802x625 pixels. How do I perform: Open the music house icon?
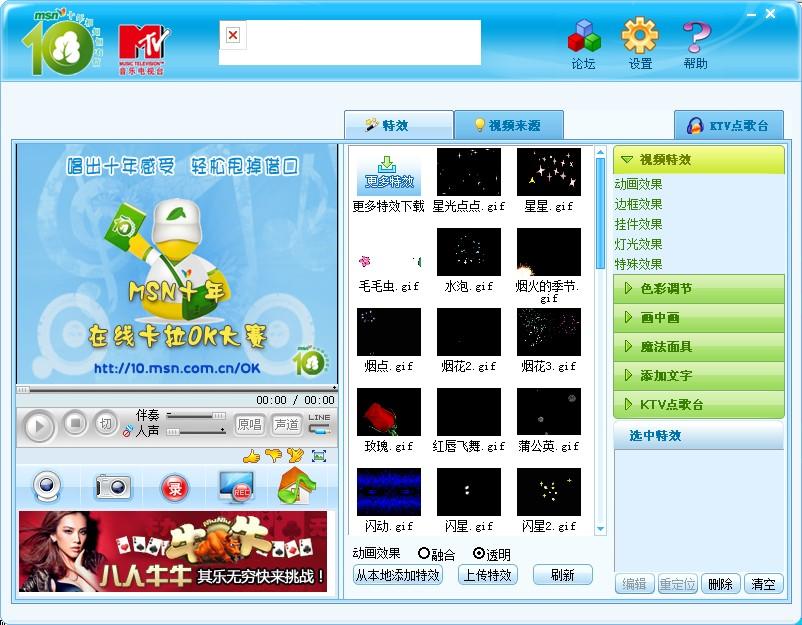pyautogui.click(x=297, y=486)
